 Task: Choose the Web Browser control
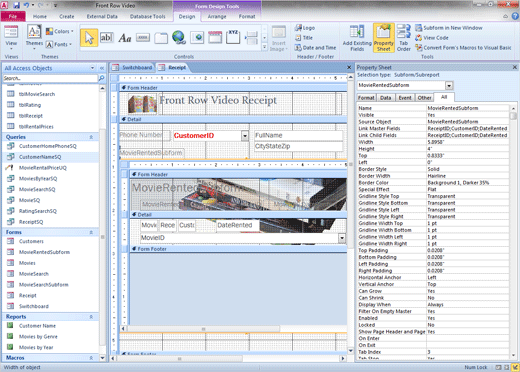197,38
